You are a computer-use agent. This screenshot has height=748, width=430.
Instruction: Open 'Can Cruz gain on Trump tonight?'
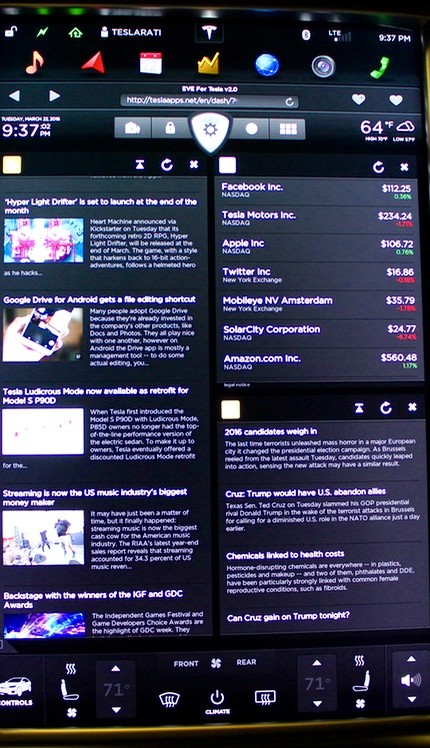pyautogui.click(x=288, y=617)
